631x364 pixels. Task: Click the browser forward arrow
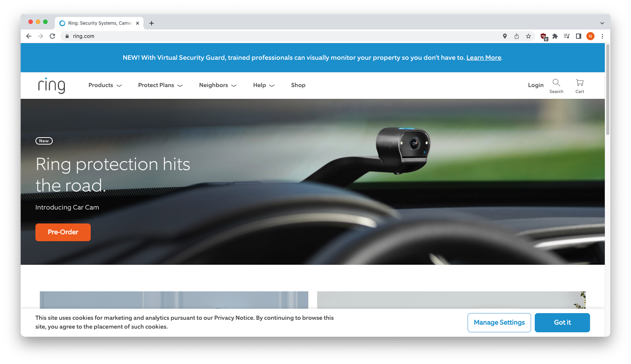(40, 36)
